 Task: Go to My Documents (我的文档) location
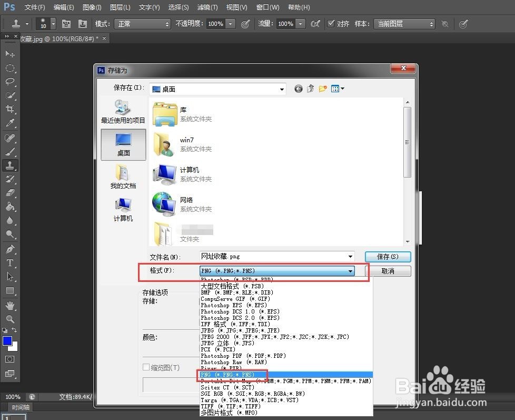coord(123,177)
